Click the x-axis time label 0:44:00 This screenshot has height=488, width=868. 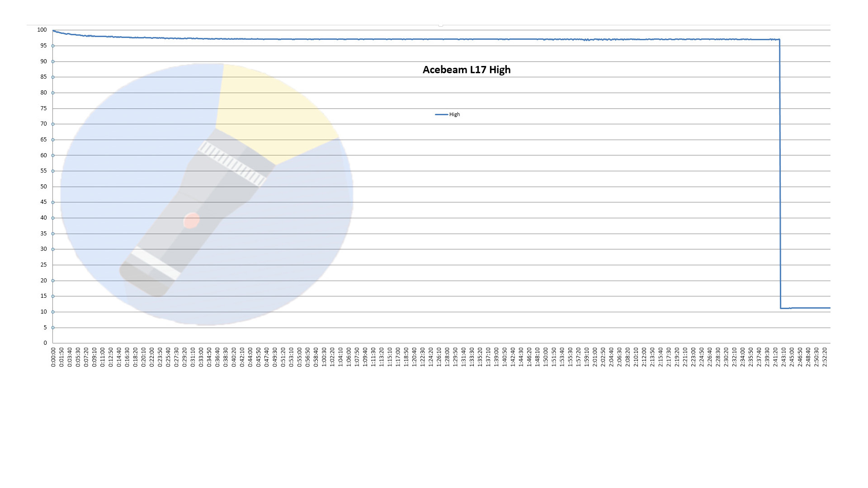pos(250,357)
